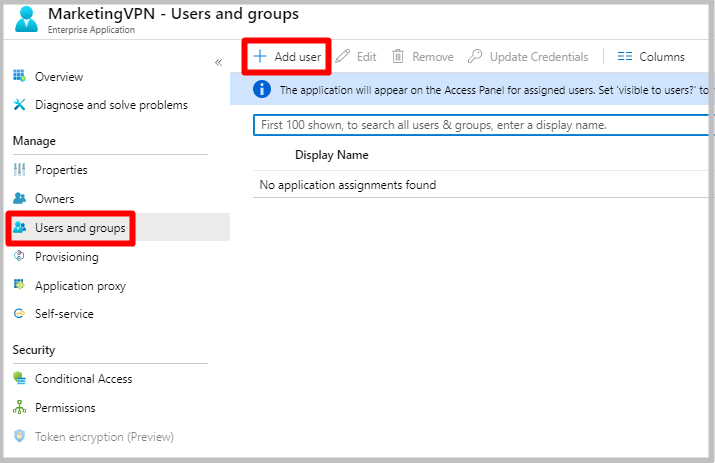Click the blue information icon in banner
This screenshot has width=715, height=463.
point(262,90)
